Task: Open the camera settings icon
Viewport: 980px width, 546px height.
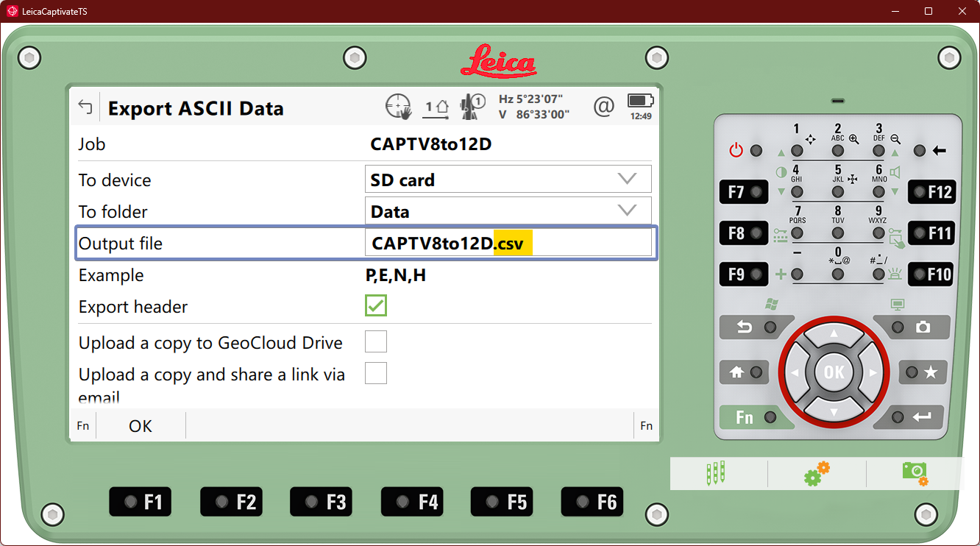Action: (915, 473)
